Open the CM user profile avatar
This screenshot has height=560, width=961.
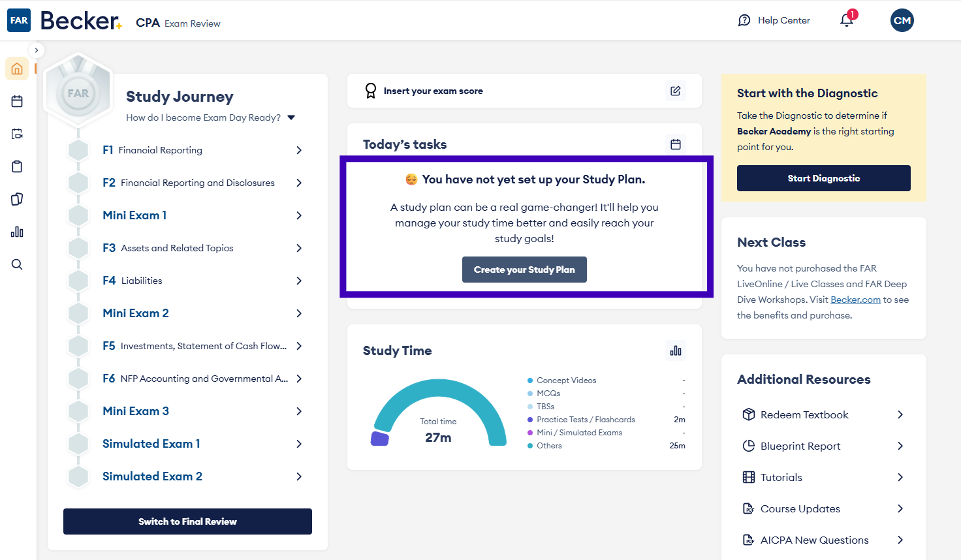pyautogui.click(x=902, y=20)
